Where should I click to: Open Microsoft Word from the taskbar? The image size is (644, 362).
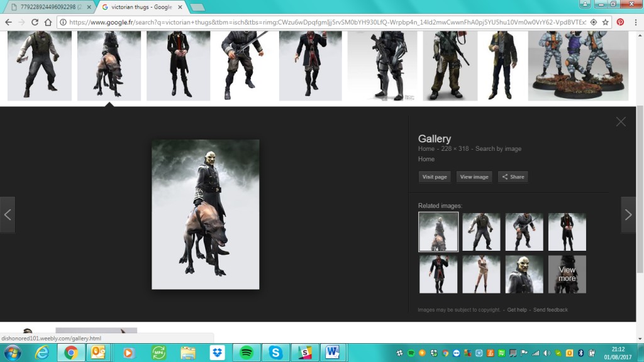click(333, 353)
